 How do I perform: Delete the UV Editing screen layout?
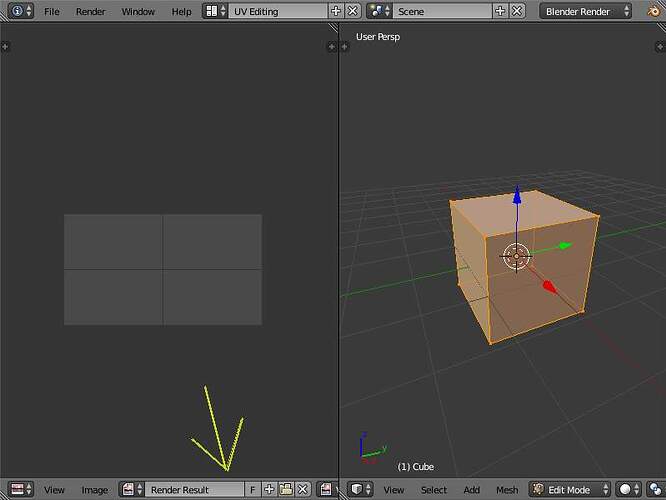pos(352,11)
